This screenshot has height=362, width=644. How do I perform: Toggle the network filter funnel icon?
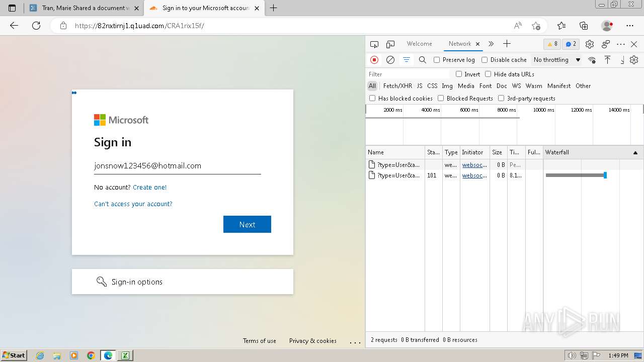[407, 60]
